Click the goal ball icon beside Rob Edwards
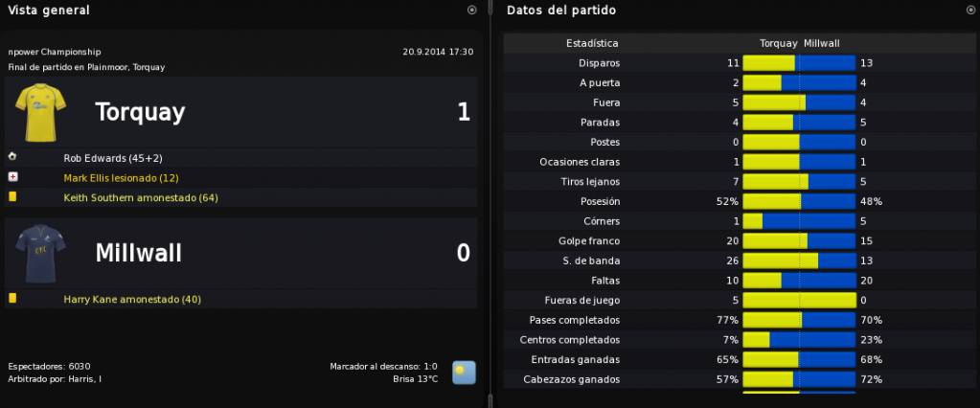Image resolution: width=980 pixels, height=408 pixels. click(12, 157)
